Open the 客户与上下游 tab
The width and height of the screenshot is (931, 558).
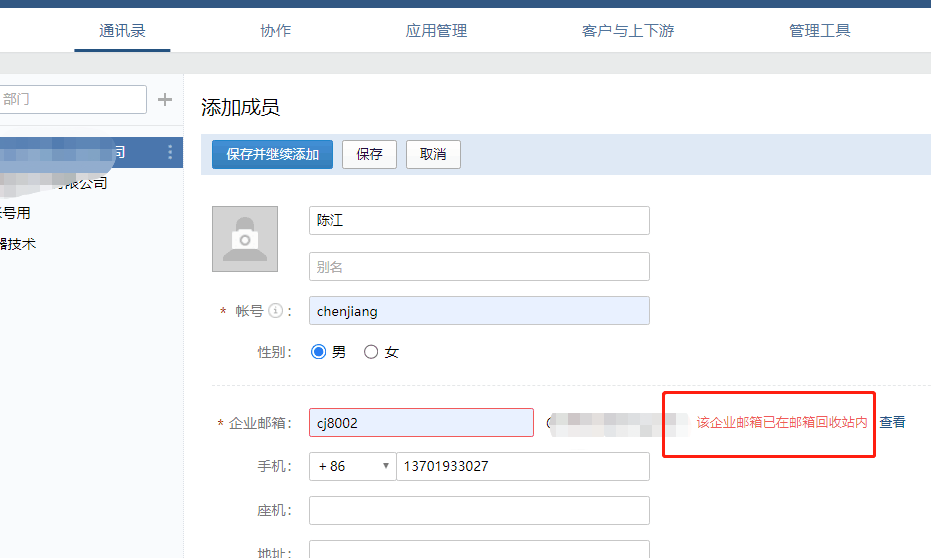point(628,31)
